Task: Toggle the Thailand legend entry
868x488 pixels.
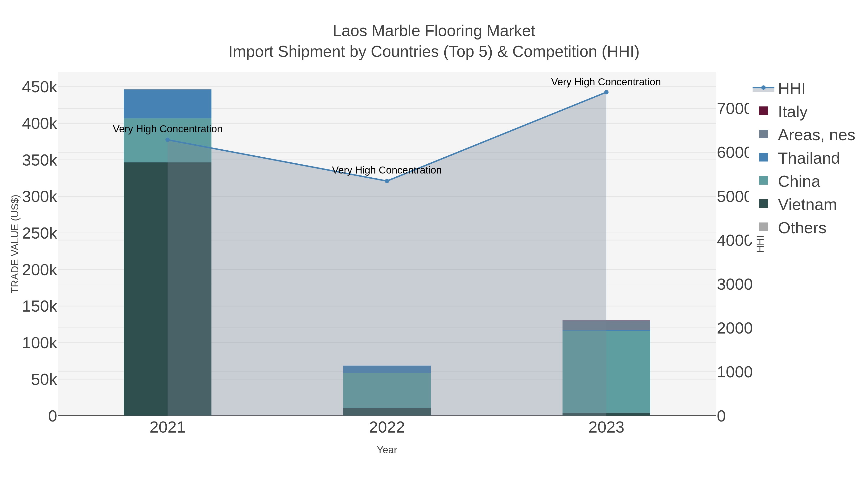Action: (x=799, y=158)
